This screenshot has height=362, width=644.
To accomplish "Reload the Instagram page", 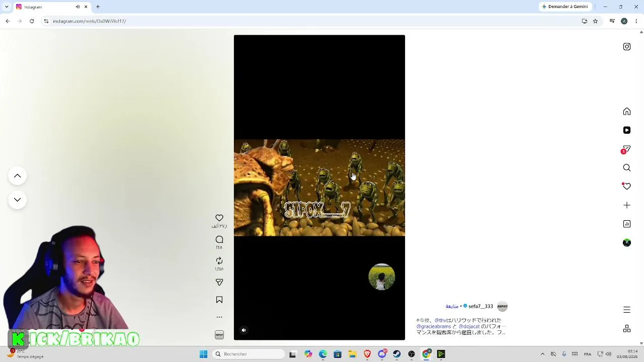I will click(x=32, y=21).
